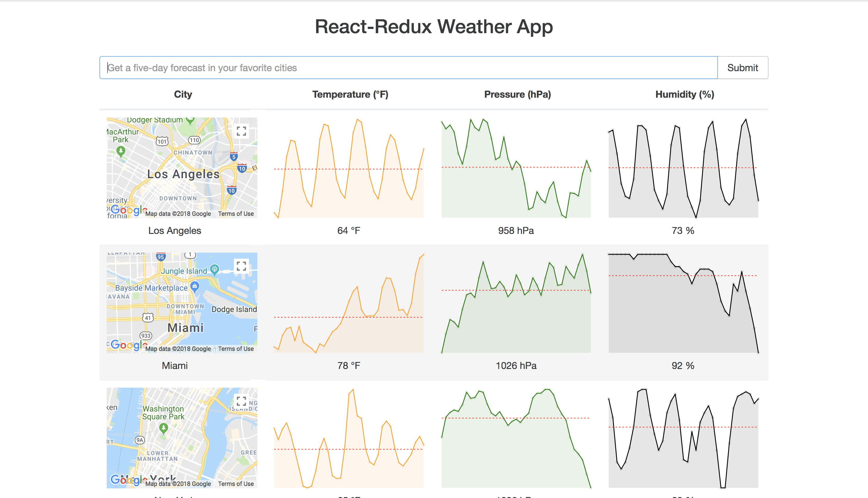Click Washington Square Park marker

164,427
